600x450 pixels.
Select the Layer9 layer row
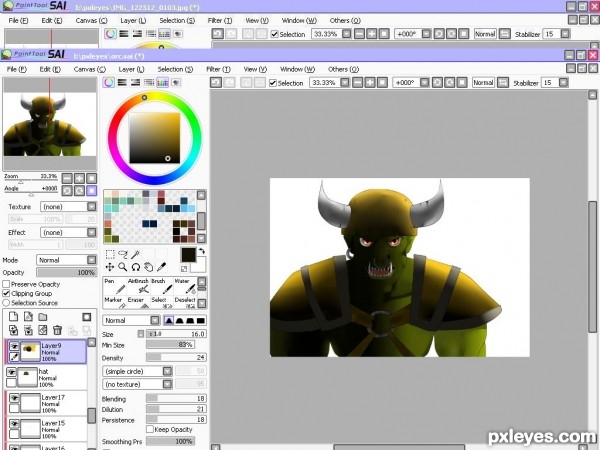click(46, 351)
